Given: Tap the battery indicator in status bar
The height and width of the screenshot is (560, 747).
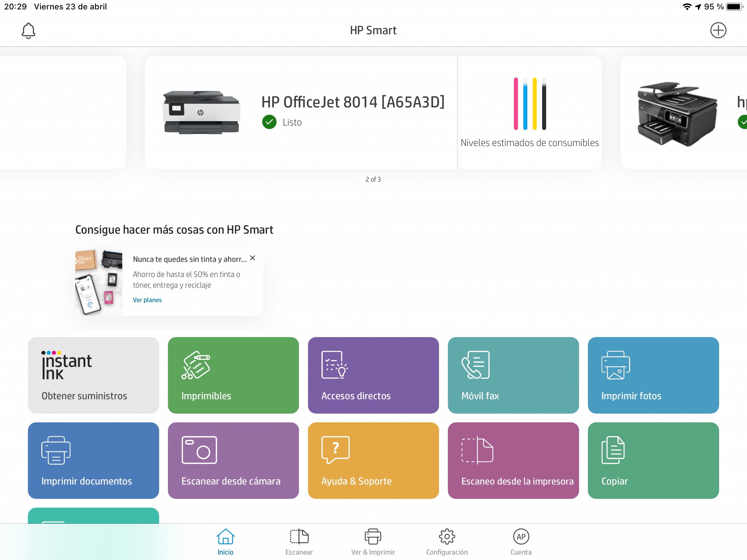Looking at the screenshot, I should [734, 7].
